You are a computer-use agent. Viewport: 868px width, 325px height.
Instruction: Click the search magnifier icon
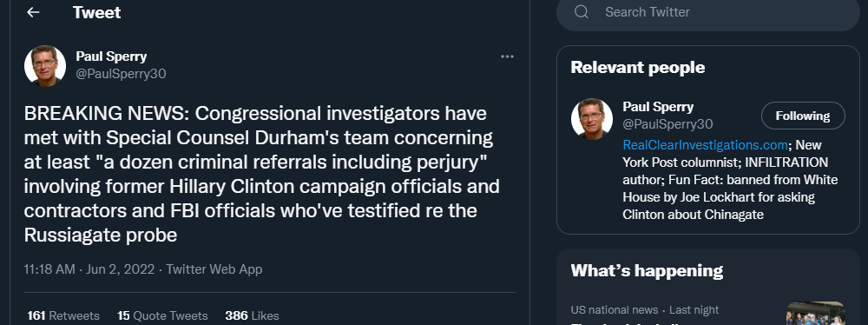coord(582,11)
